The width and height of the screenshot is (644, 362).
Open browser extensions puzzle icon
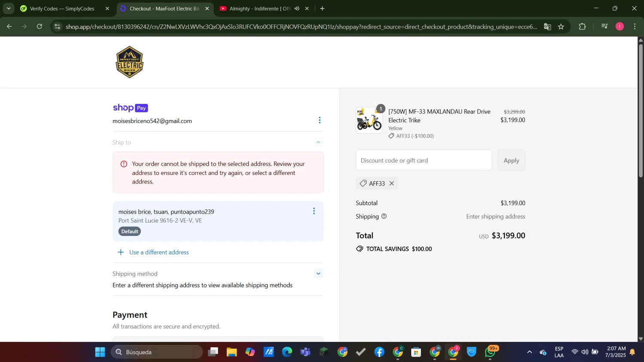point(582,27)
